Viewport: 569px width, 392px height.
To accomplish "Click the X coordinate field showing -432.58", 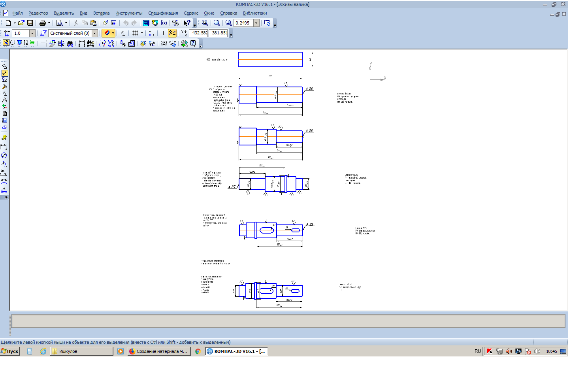I will pos(198,33).
